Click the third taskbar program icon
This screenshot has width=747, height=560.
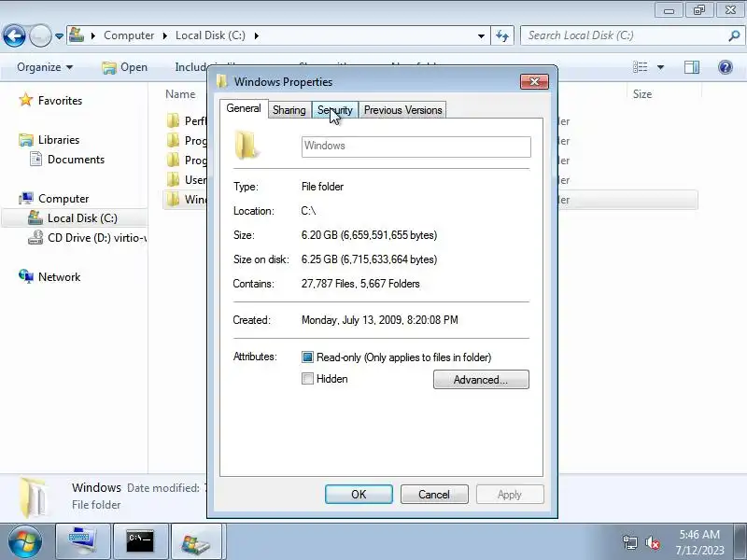coord(196,541)
